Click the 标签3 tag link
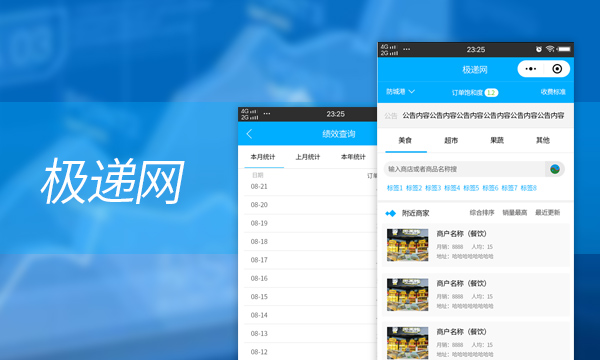This screenshot has height=360, width=600. tap(433, 188)
